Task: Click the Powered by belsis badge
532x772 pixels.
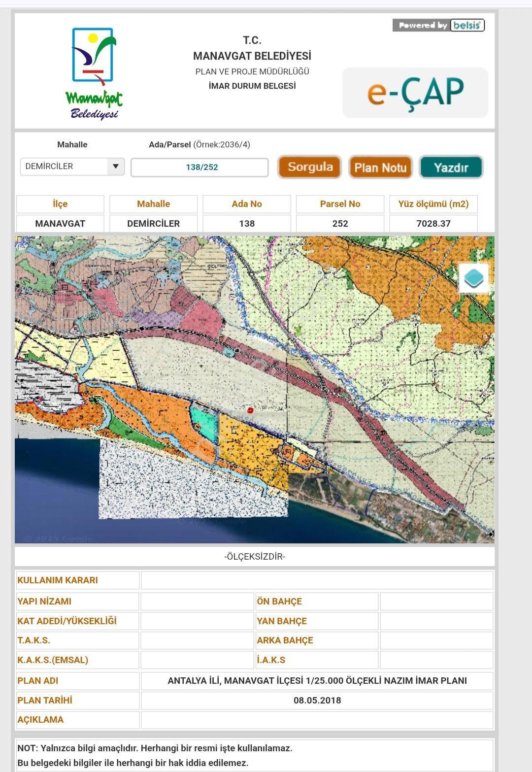Action: (x=438, y=25)
